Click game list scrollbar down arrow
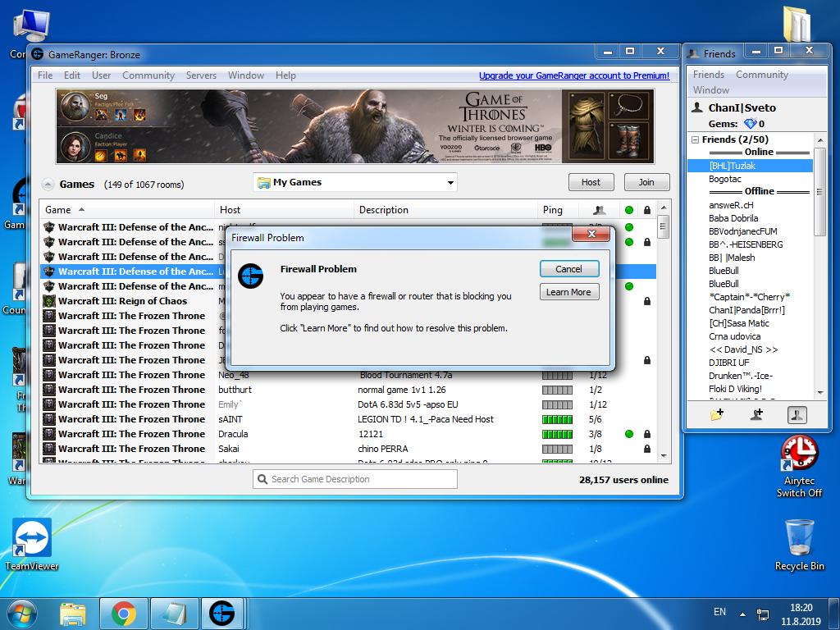 pos(663,456)
